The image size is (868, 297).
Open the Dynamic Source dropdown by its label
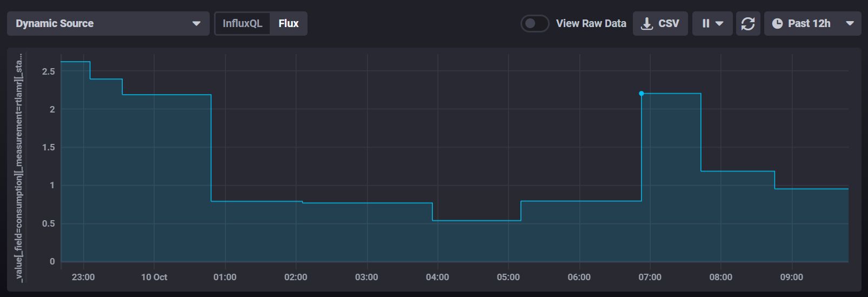55,24
